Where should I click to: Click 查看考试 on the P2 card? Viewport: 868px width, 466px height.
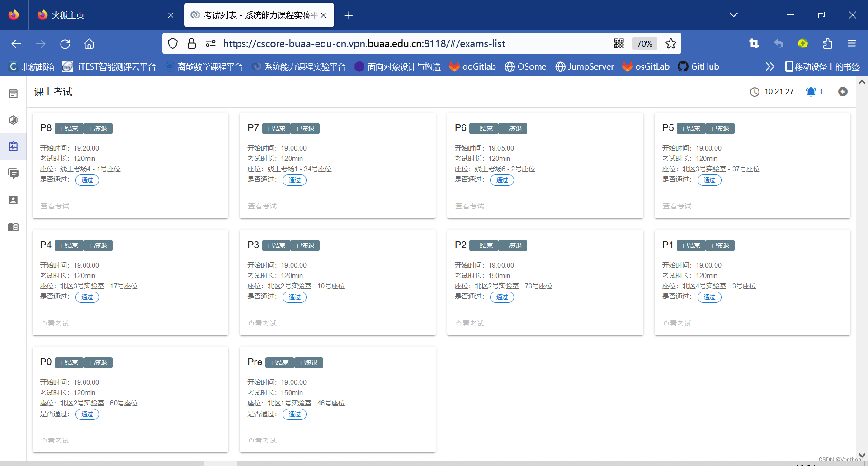[470, 324]
